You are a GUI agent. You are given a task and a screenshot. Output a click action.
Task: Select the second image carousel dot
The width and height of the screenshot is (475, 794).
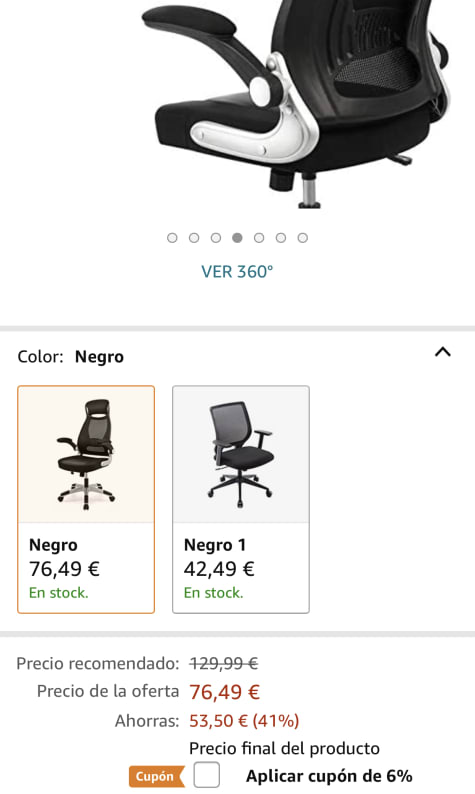click(194, 237)
